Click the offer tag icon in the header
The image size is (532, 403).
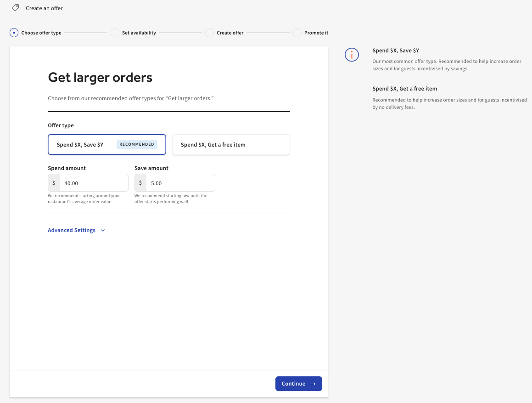pyautogui.click(x=16, y=8)
